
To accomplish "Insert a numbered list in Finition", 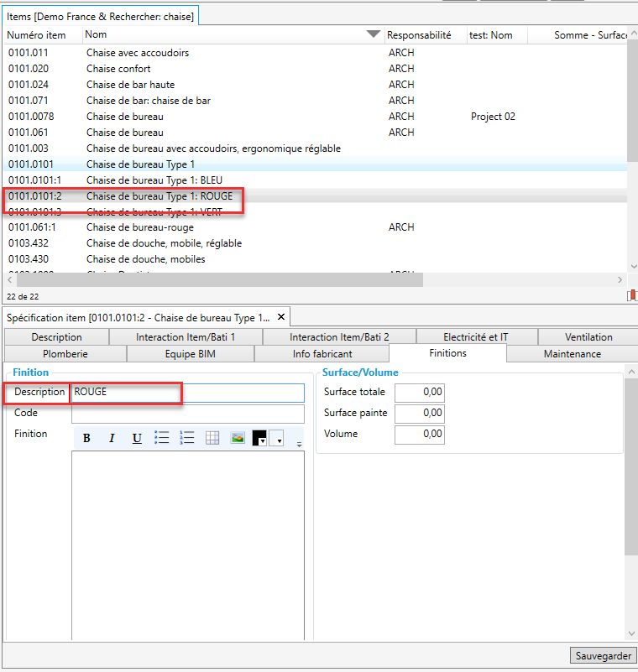I will [187, 438].
